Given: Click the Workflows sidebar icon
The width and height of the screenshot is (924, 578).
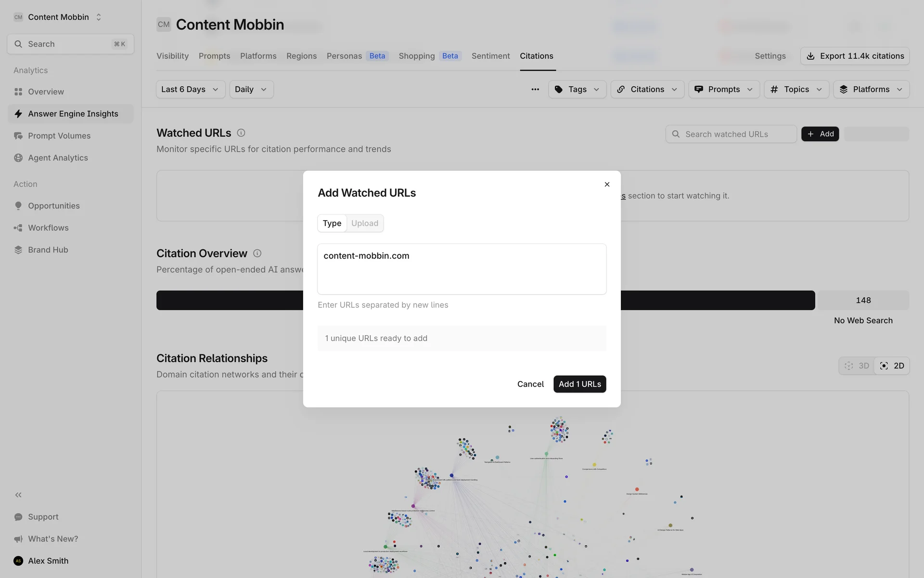Looking at the screenshot, I should pos(18,228).
